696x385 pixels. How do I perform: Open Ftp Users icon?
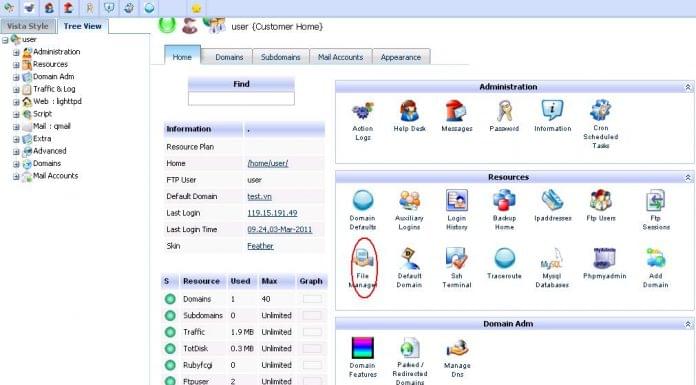601,201
